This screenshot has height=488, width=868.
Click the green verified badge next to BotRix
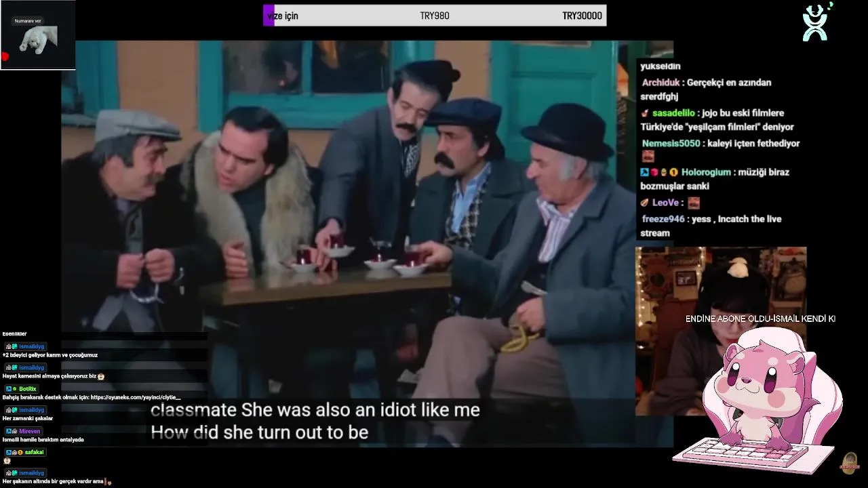pos(14,389)
